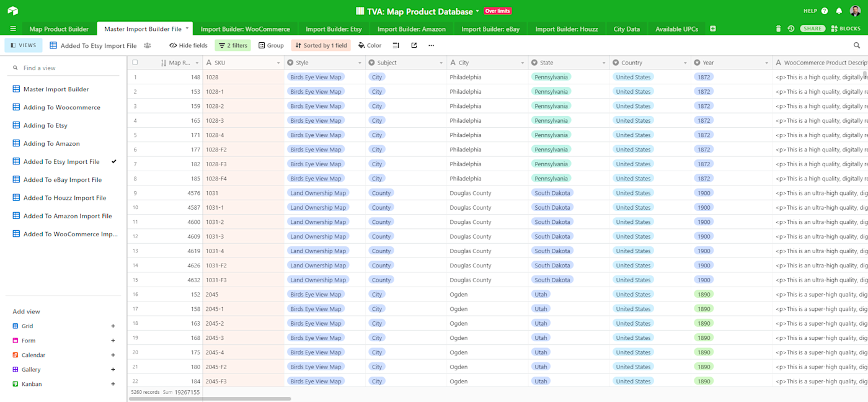Open the State column header dropdown
This screenshot has height=402, width=868.
coord(603,63)
